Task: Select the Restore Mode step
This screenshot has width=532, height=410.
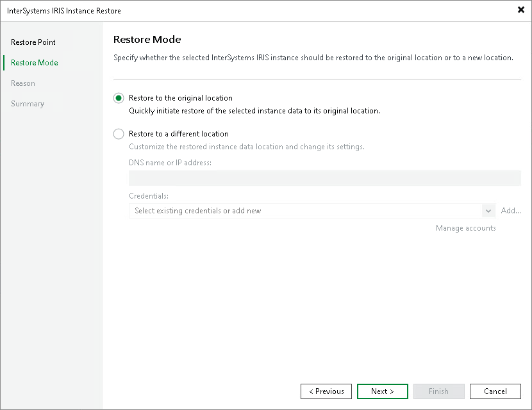Action: pos(34,63)
